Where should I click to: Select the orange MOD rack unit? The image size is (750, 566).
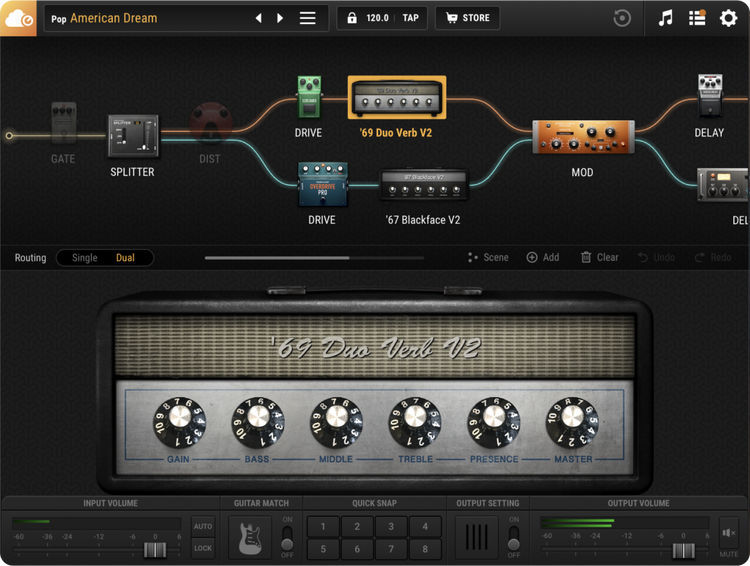[x=582, y=138]
